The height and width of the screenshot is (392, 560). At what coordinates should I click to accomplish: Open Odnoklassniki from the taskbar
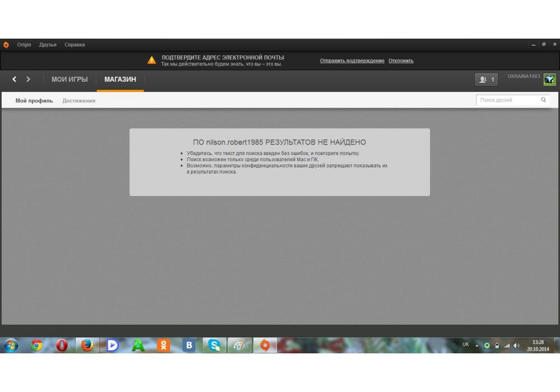click(163, 346)
